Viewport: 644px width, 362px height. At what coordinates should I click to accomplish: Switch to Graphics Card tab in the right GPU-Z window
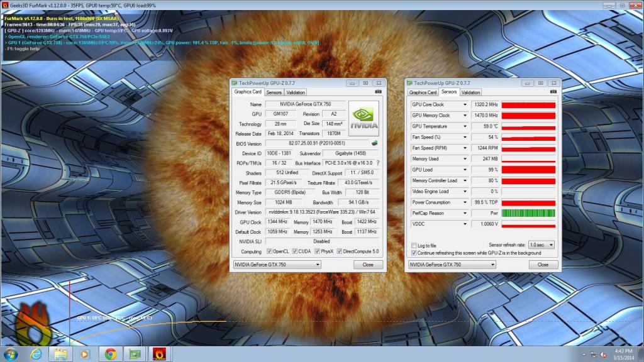click(423, 92)
